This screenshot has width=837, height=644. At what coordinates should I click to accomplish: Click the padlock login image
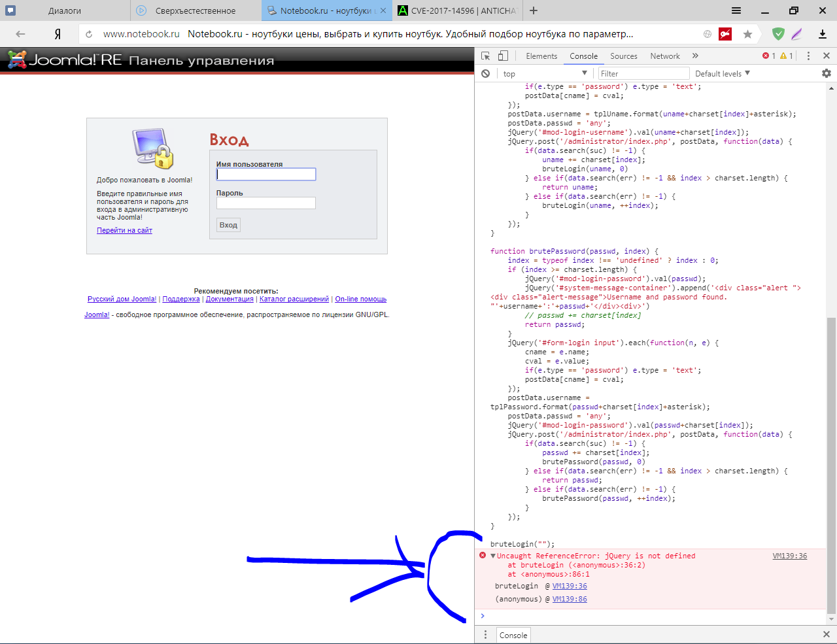coord(153,148)
